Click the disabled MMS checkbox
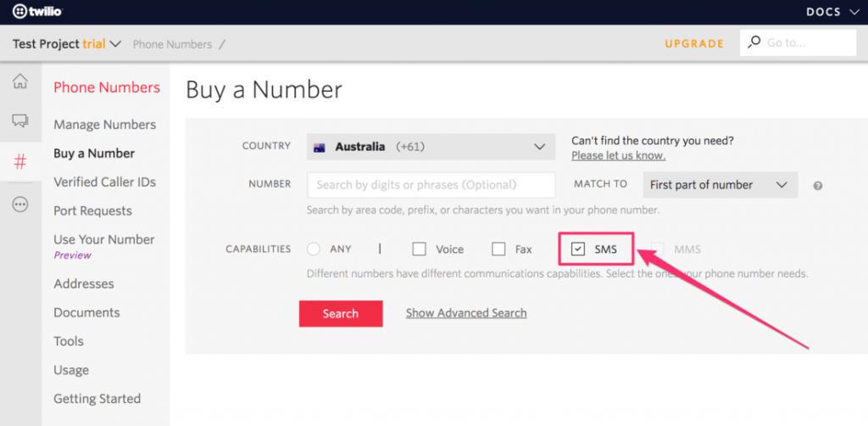Image resolution: width=868 pixels, height=426 pixels. pyautogui.click(x=658, y=249)
